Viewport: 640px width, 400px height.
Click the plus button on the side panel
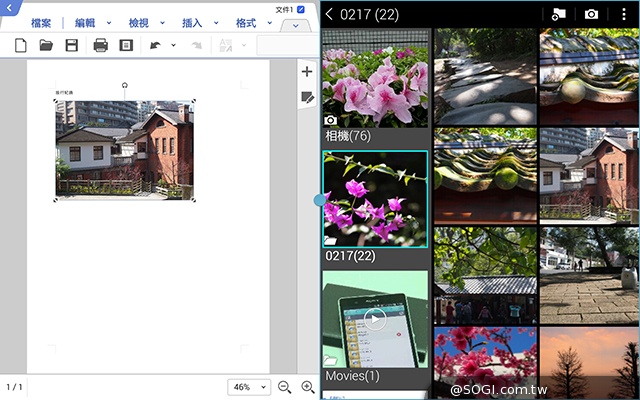point(307,72)
